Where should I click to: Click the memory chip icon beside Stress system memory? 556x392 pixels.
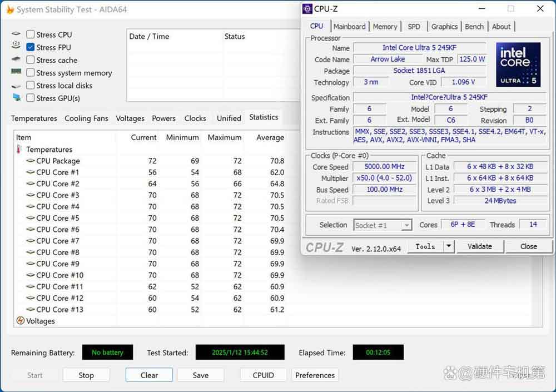pos(16,72)
